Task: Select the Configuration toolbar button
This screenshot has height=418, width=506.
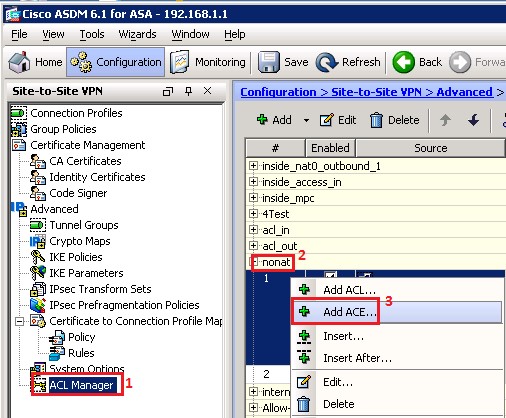Action: [x=116, y=62]
